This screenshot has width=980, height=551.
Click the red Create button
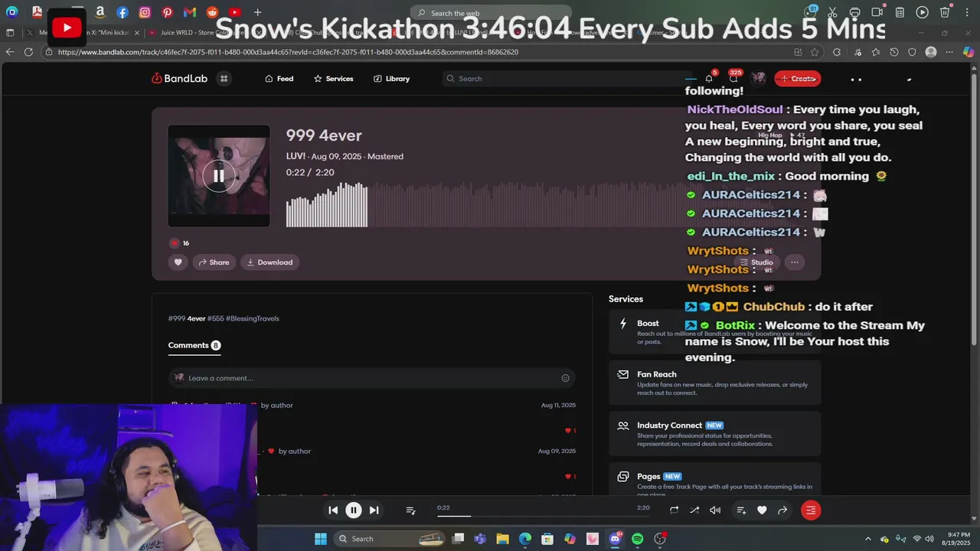pos(798,79)
